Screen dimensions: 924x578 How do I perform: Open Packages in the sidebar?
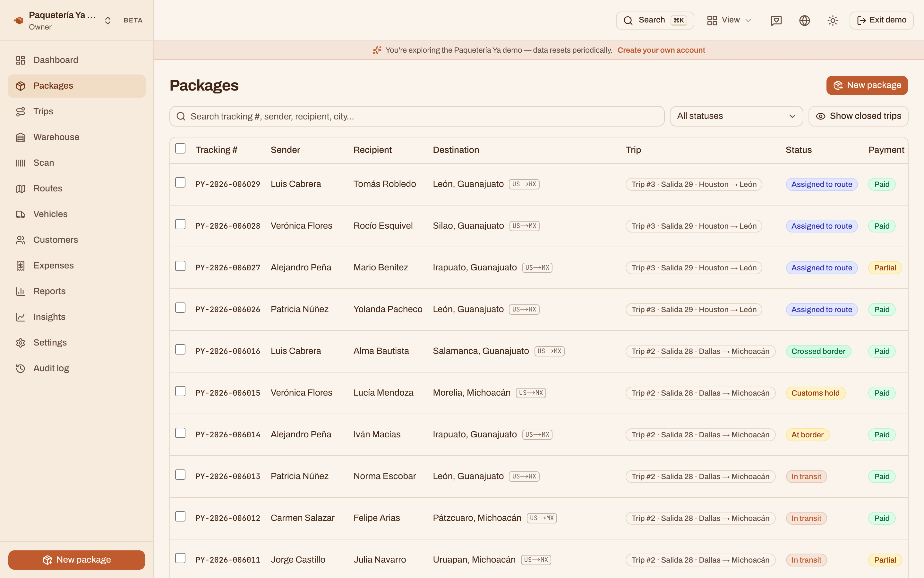tap(76, 86)
